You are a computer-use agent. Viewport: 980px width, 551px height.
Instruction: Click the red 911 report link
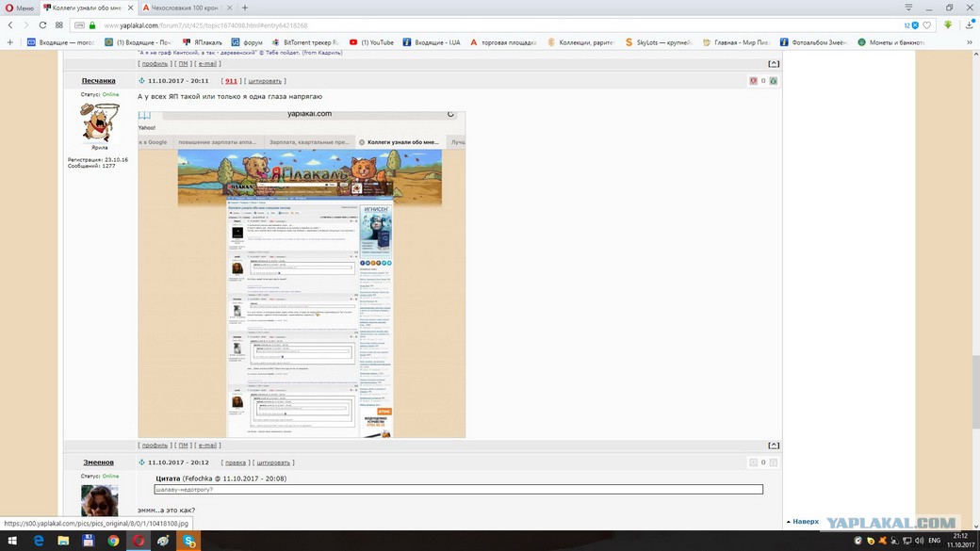point(231,81)
